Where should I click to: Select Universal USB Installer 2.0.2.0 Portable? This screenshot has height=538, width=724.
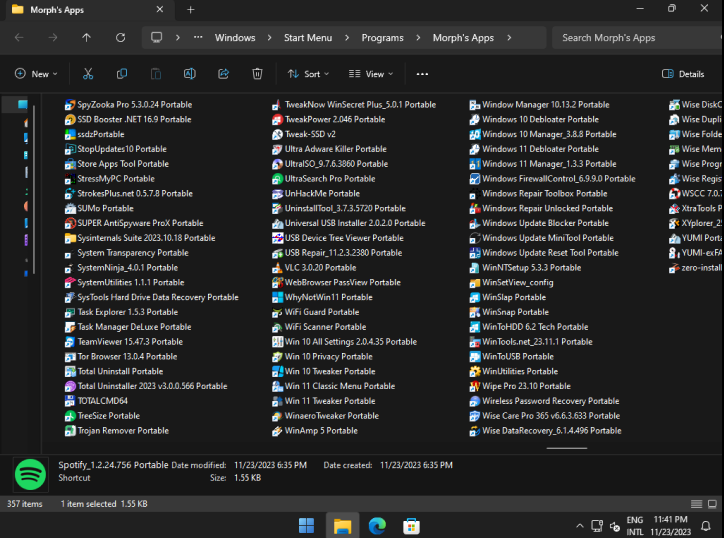pos(349,223)
